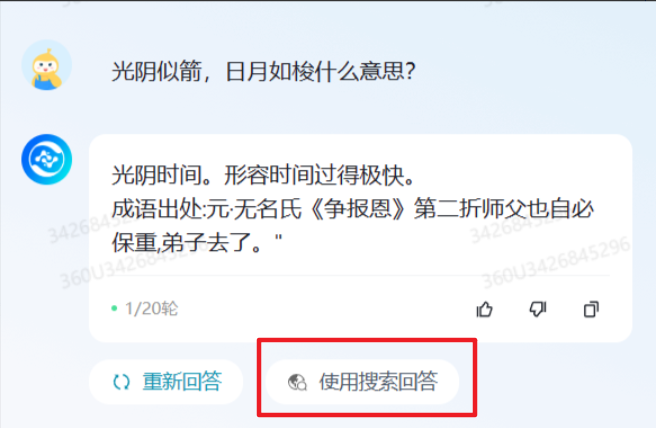Click the 第二折师父也自必 text

[504, 208]
